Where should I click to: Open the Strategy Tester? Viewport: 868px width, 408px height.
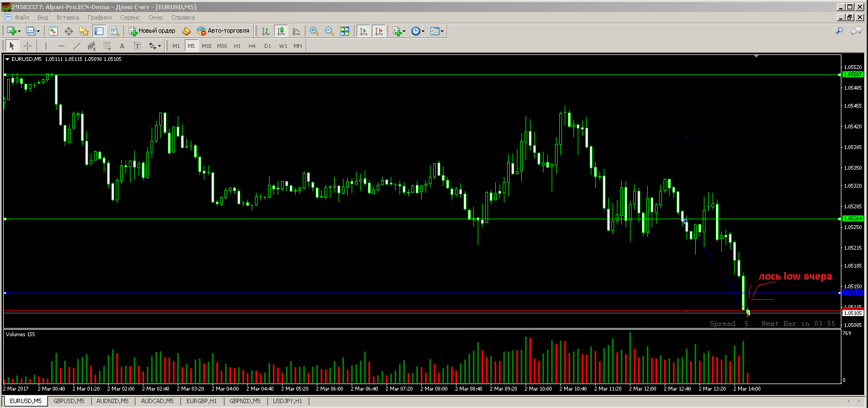click(x=114, y=31)
